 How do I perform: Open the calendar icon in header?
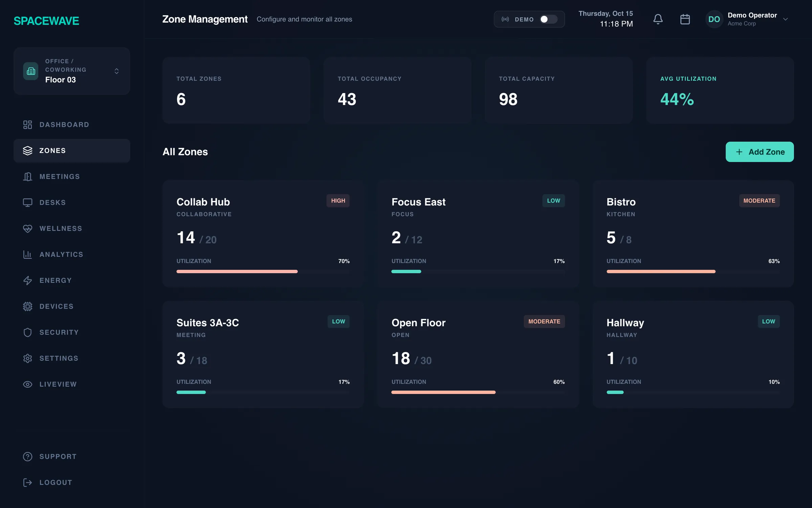(x=685, y=19)
